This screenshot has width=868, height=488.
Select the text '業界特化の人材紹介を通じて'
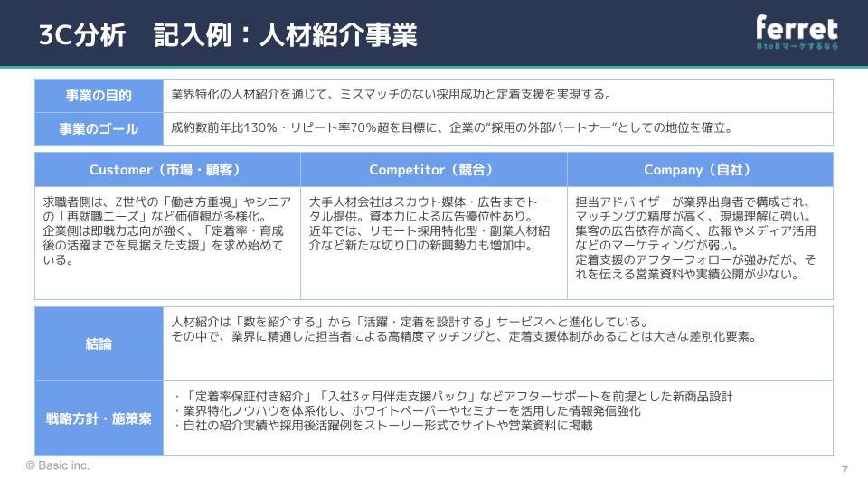point(248,95)
